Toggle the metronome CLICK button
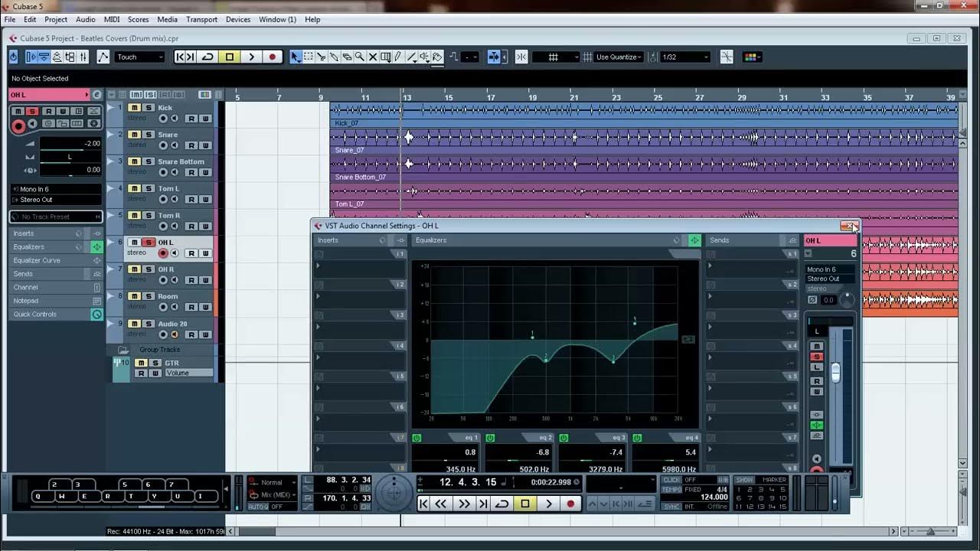 tap(671, 479)
